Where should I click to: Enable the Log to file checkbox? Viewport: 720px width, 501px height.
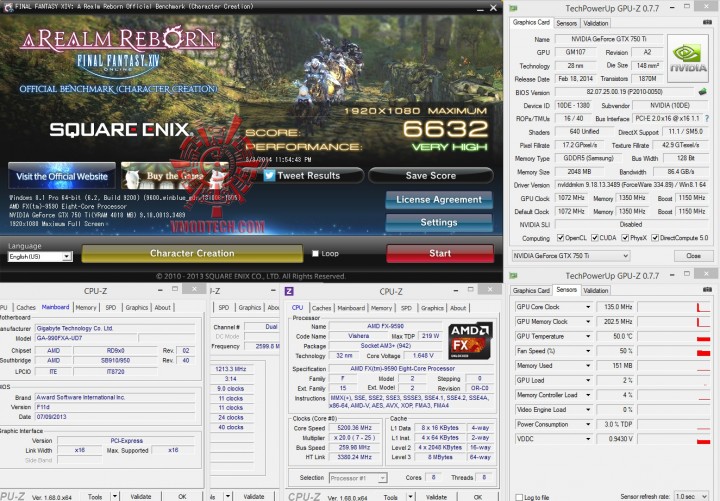click(x=519, y=497)
